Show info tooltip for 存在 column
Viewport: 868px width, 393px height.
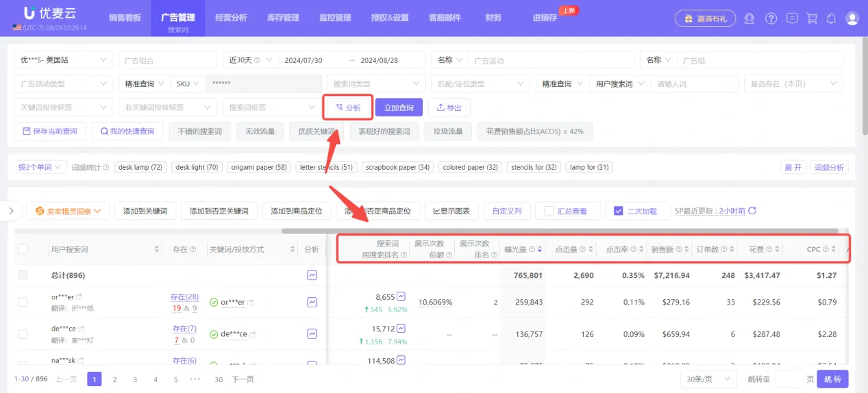click(193, 250)
